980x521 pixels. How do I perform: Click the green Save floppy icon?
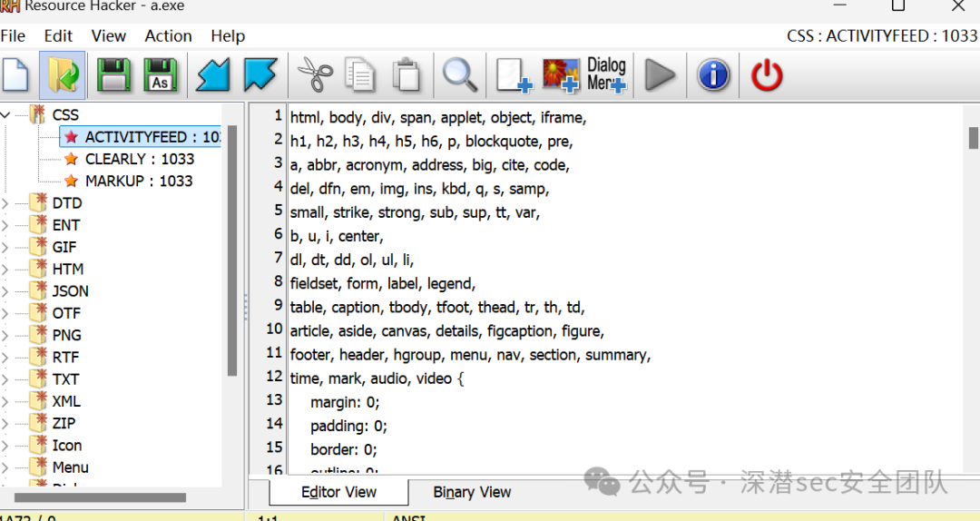(x=113, y=75)
